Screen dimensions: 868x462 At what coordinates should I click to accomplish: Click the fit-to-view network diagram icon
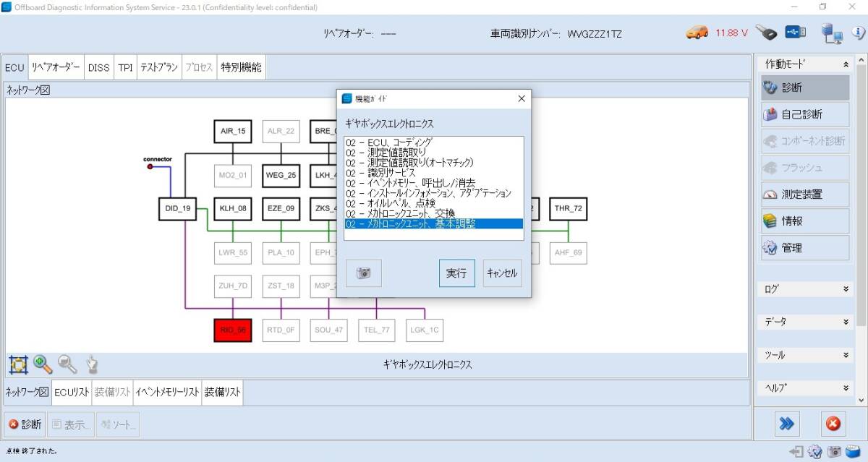pyautogui.click(x=18, y=364)
